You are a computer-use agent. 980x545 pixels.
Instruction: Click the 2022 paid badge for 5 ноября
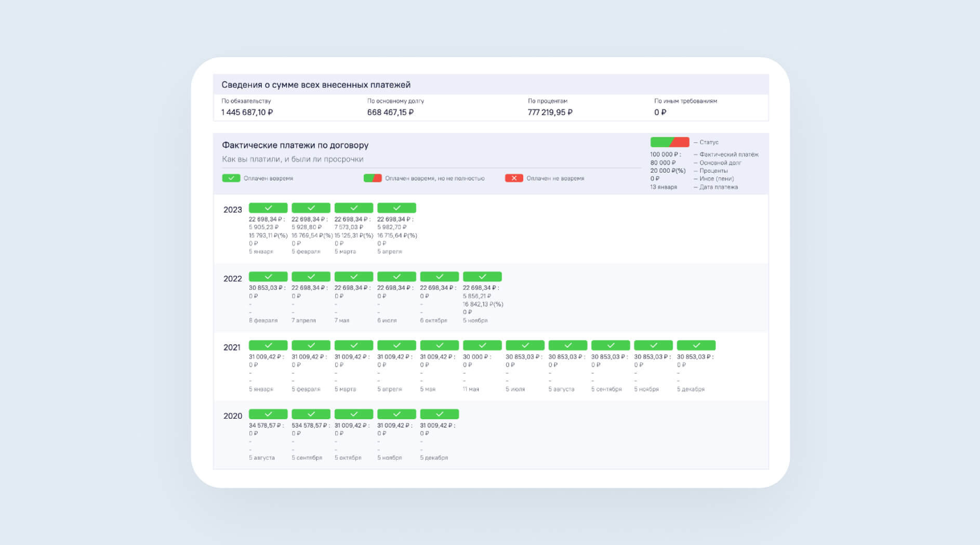tap(482, 277)
